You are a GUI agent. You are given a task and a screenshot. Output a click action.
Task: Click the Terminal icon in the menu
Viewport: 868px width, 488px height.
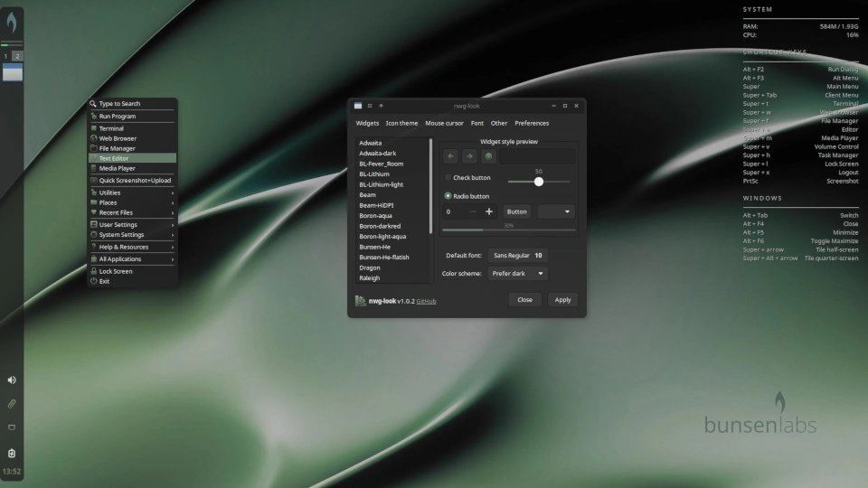coord(93,127)
